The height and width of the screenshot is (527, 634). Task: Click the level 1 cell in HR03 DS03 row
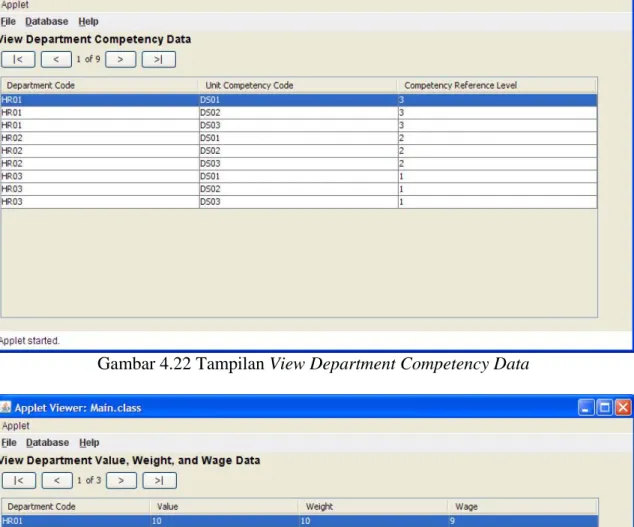tap(497, 202)
